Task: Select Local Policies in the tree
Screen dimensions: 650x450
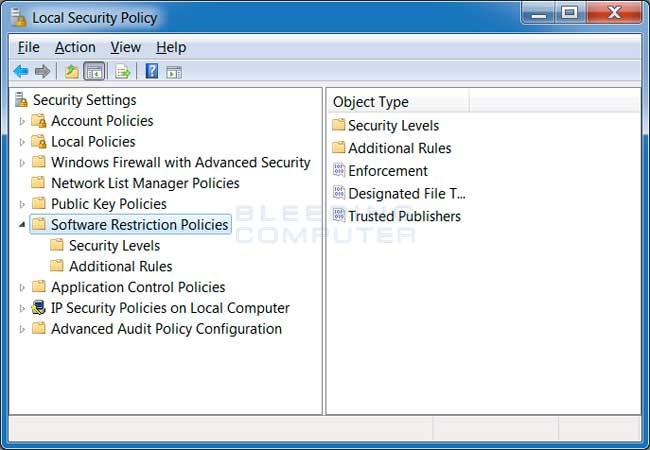Action: [x=93, y=141]
